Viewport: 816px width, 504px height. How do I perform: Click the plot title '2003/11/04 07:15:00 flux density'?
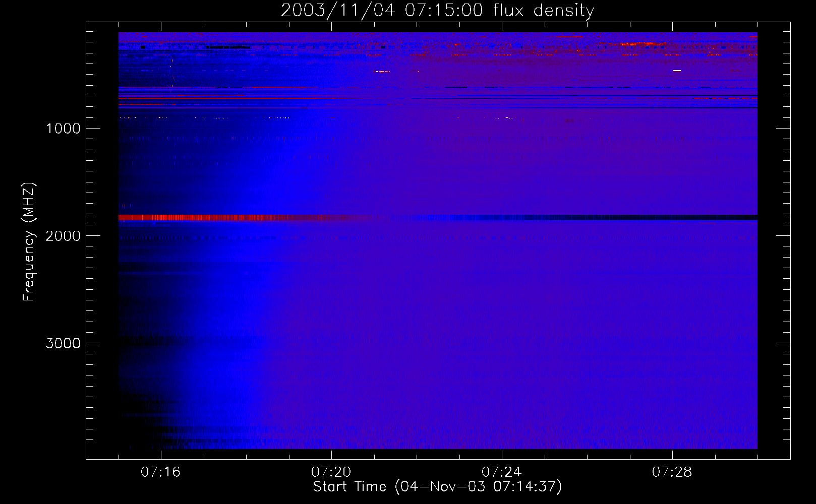tap(437, 11)
